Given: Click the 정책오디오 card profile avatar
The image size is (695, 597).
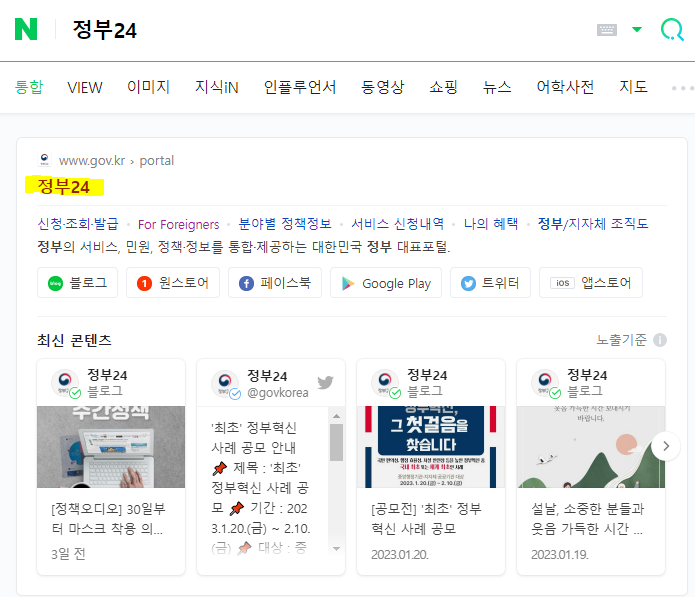Looking at the screenshot, I should (65, 382).
